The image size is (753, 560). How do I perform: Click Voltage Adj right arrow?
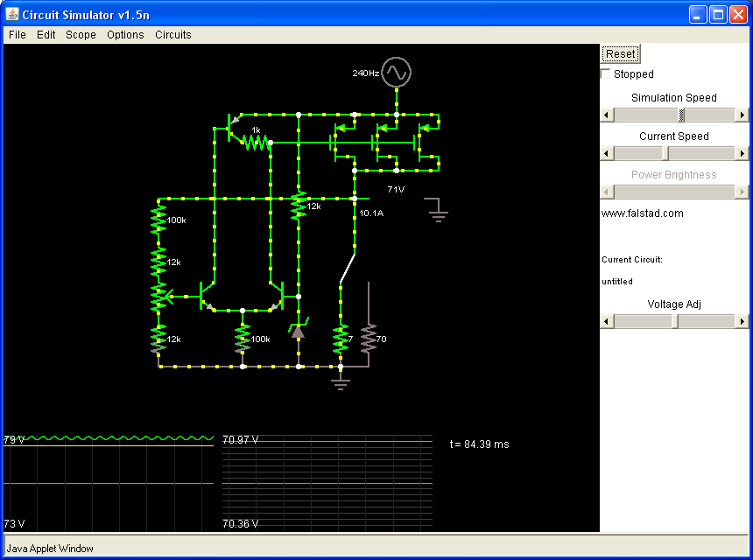742,321
